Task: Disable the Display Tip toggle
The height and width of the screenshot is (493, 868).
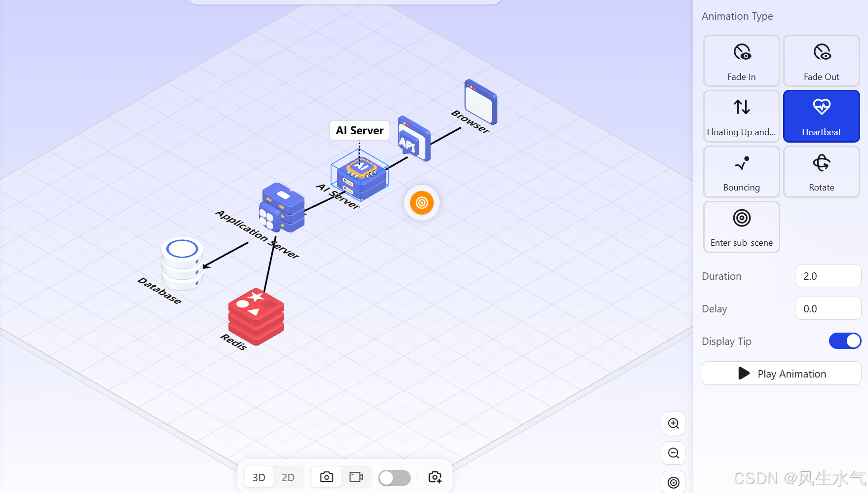Action: click(x=845, y=341)
